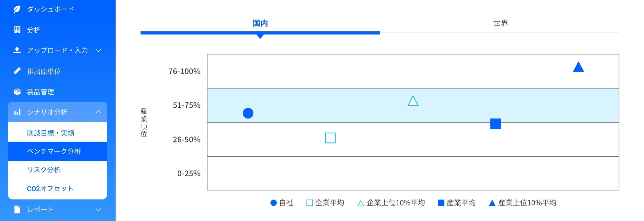Toggle 企業平均 legend entry
This screenshot has height=221, width=644.
[325, 203]
